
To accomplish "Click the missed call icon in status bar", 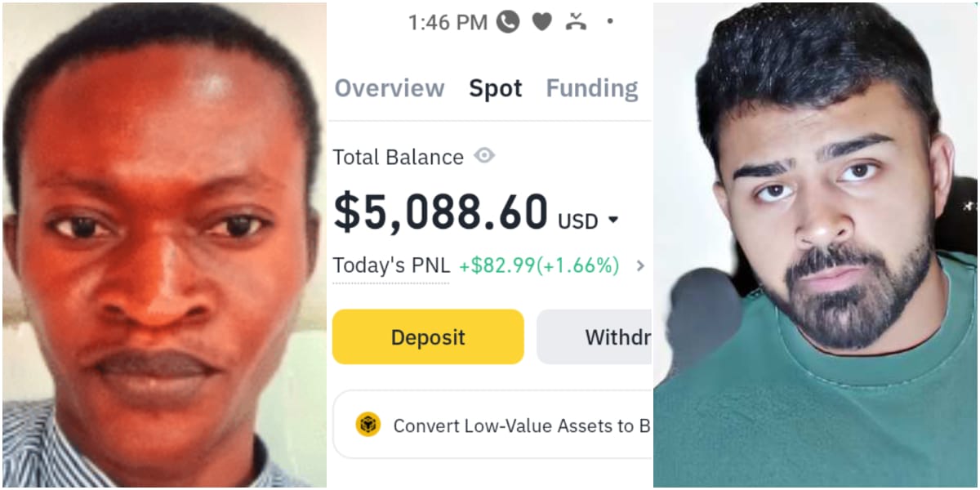I will click(577, 22).
